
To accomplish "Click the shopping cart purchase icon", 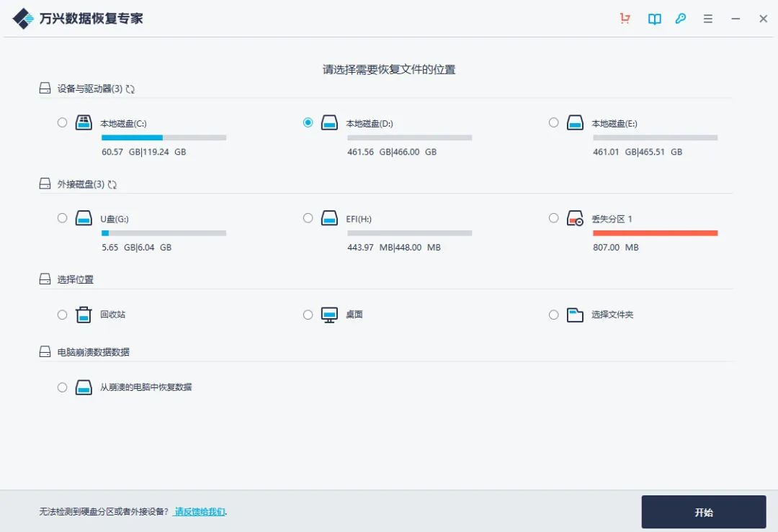I will point(625,19).
